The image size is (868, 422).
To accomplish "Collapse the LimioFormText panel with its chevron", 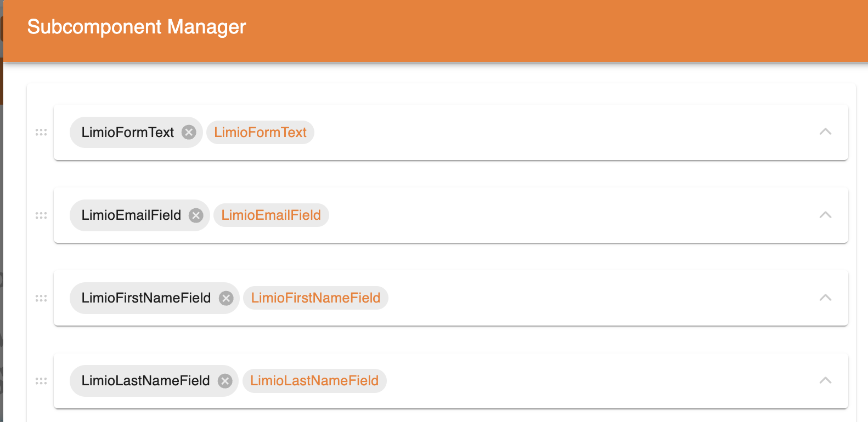I will click(x=825, y=132).
